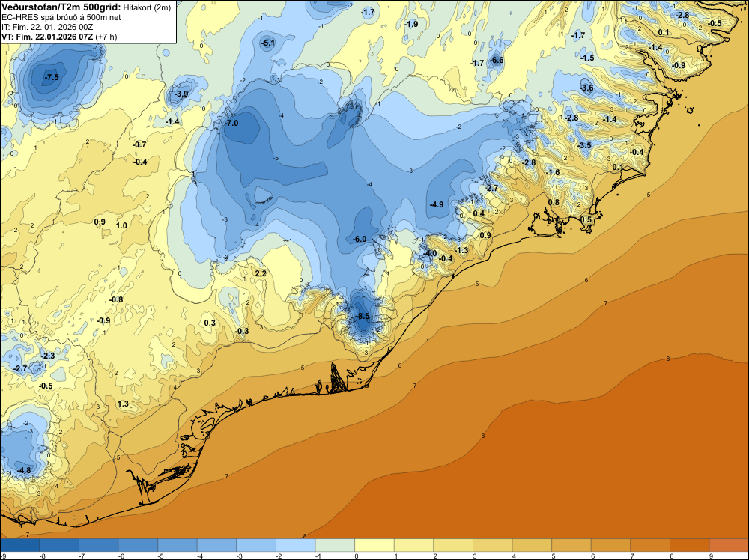
Task: Click the legend swatch between 8 and 9
Action: tap(690, 545)
